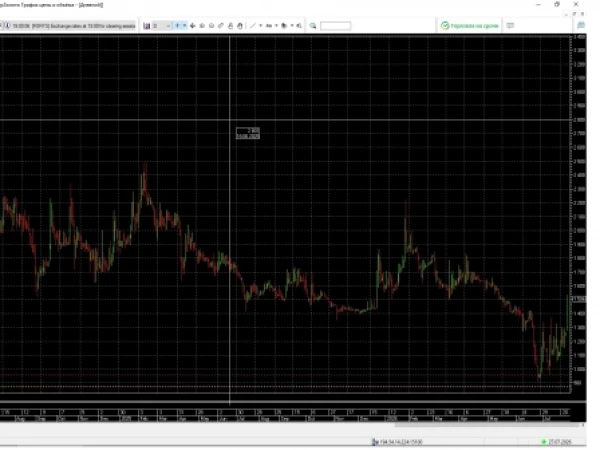
Task: Select the shape fill drawing tool
Action: coord(284,26)
